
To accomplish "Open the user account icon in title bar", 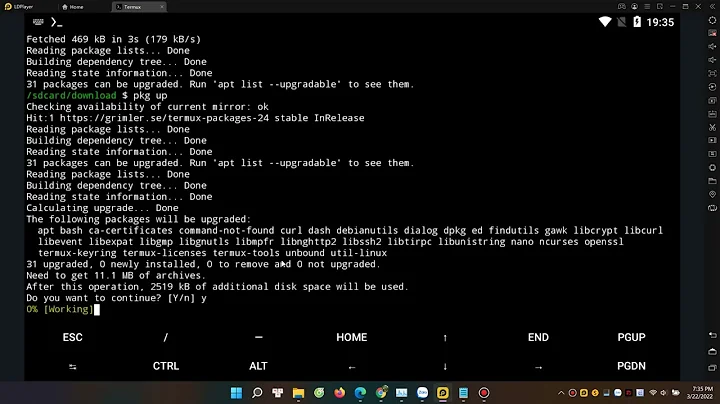I will [634, 6].
